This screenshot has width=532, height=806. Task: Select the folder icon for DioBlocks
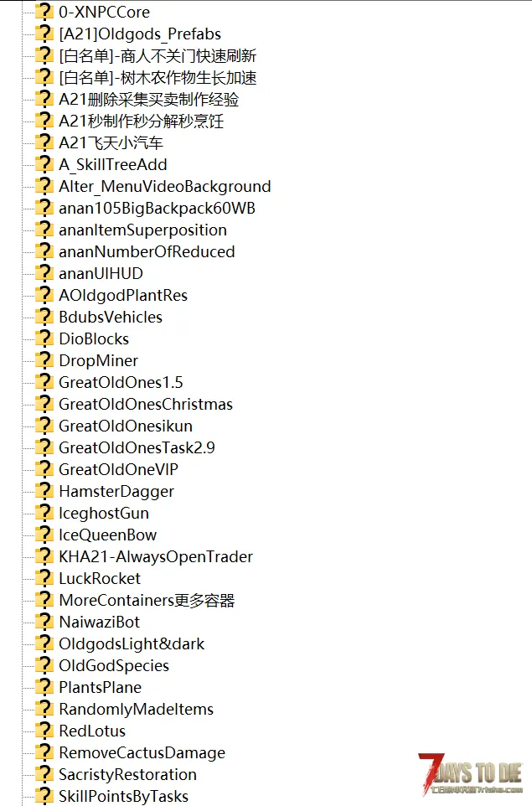44,338
